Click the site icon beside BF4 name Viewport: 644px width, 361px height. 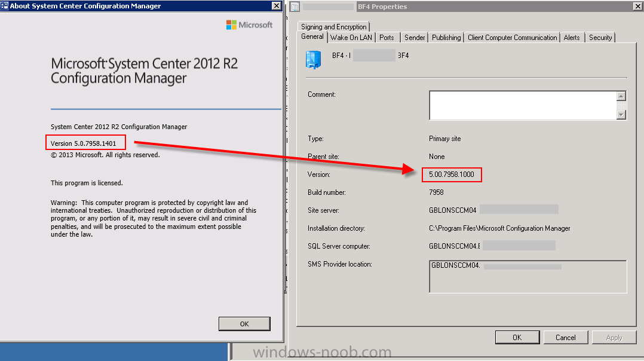(314, 60)
